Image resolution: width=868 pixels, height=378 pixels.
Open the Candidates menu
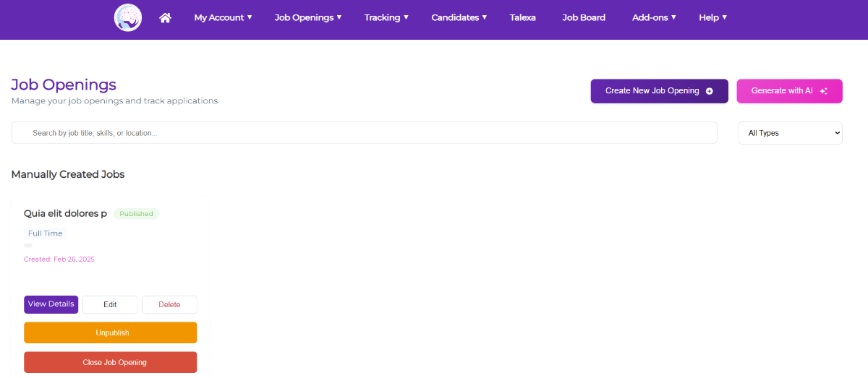point(459,17)
